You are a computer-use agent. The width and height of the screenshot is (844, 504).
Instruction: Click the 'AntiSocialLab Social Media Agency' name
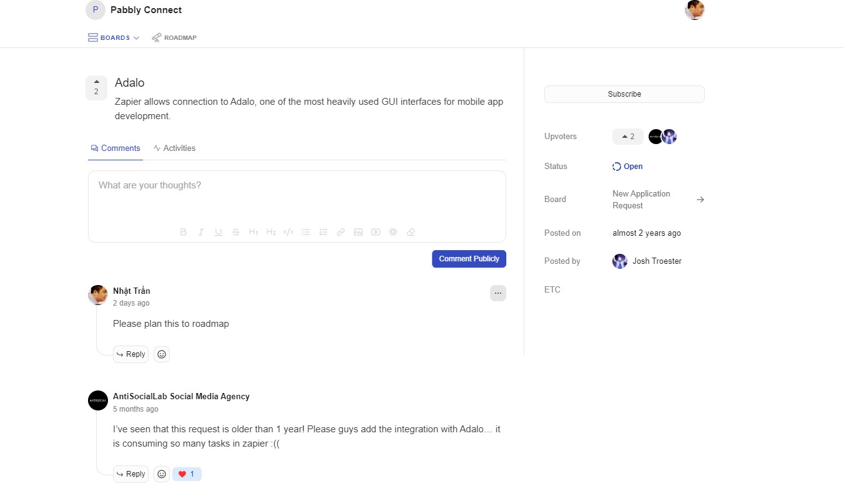tap(181, 397)
